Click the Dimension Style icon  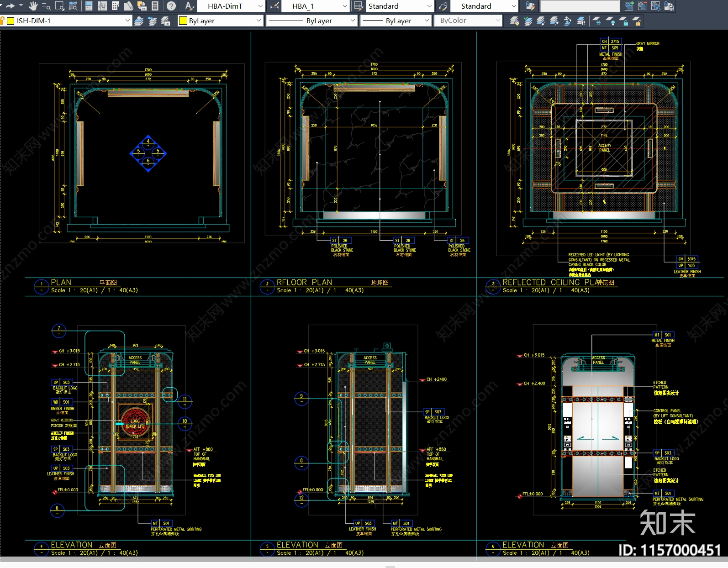[x=274, y=6]
